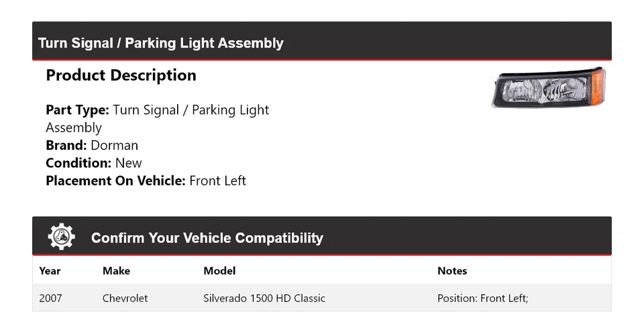Click the Notes column header
The image size is (644, 333).
coord(452,271)
